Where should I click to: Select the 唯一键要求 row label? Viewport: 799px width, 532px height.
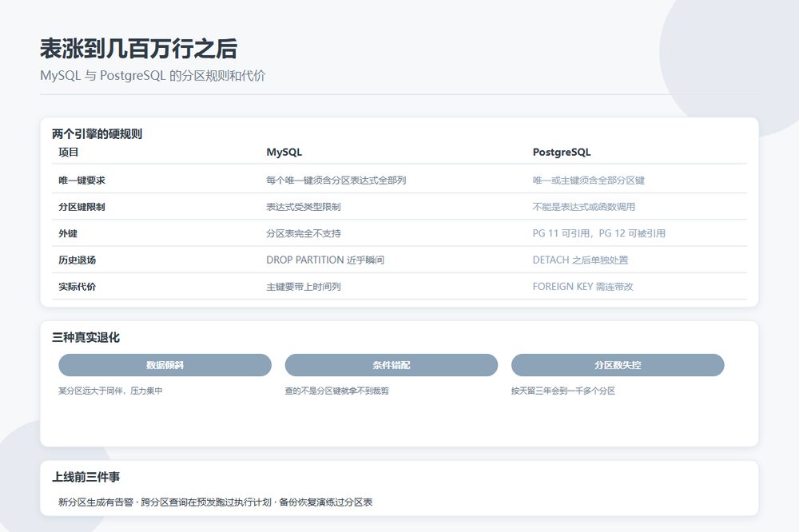(82, 180)
